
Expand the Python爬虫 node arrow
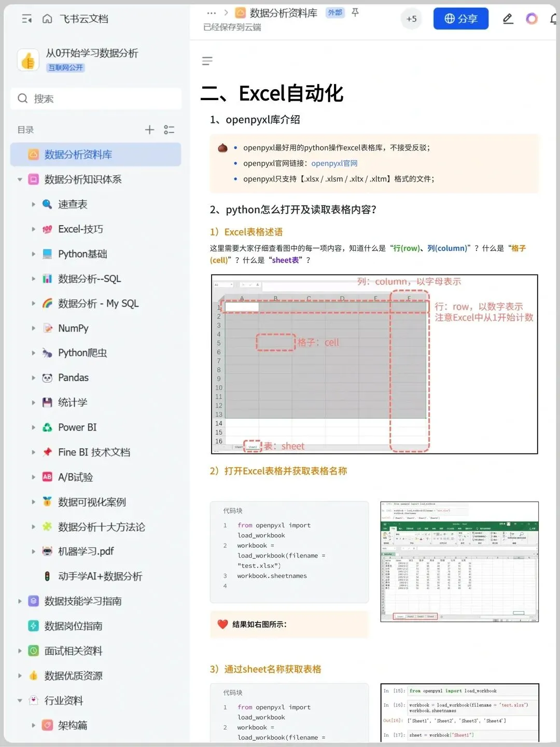(33, 353)
